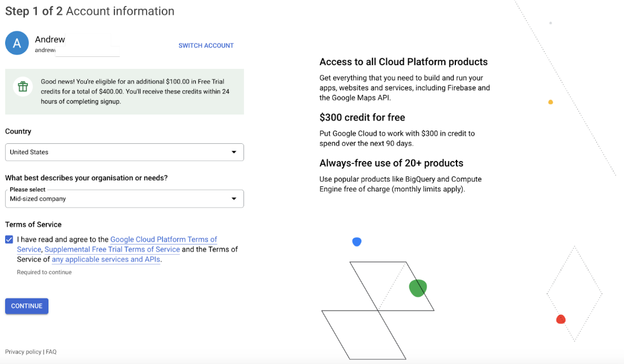624x364 pixels.
Task: Uncheck the Terms of Service agreement checkbox
Action: click(9, 239)
